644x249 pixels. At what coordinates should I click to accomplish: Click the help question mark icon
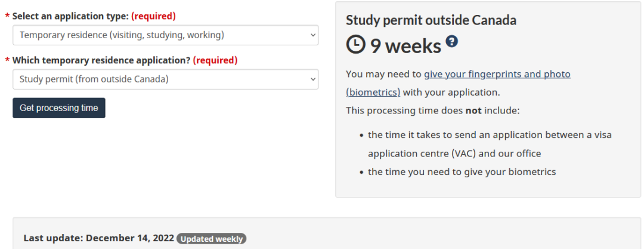452,42
